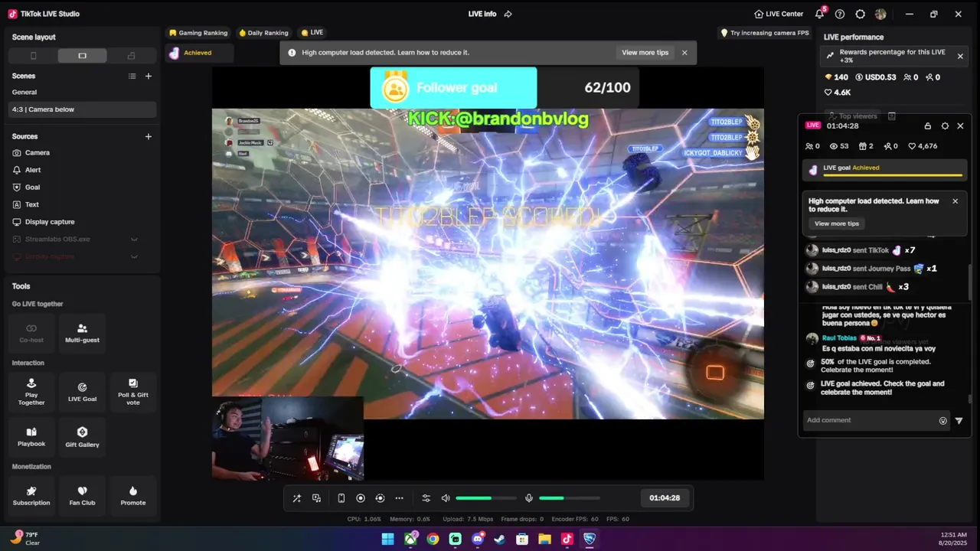The width and height of the screenshot is (980, 551).
Task: Open the audio mixer settings icon
Action: coord(426,498)
